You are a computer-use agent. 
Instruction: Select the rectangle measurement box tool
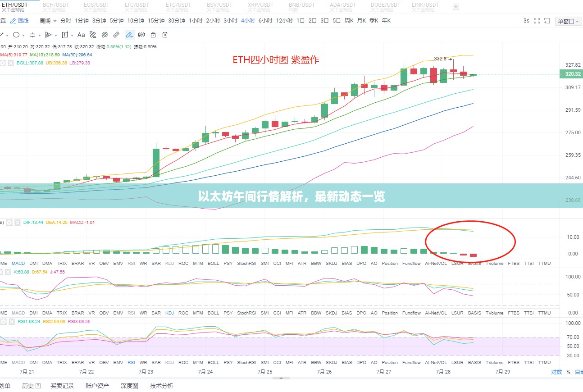tap(65, 35)
